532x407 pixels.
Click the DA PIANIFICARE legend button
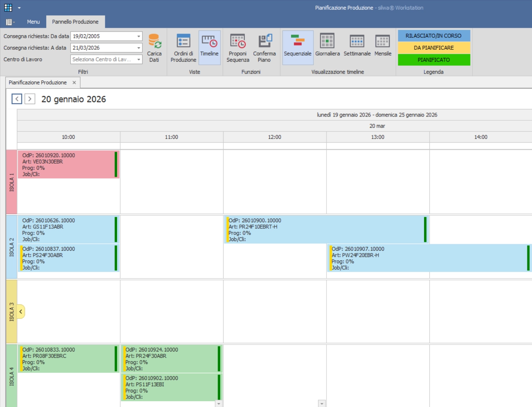(434, 47)
